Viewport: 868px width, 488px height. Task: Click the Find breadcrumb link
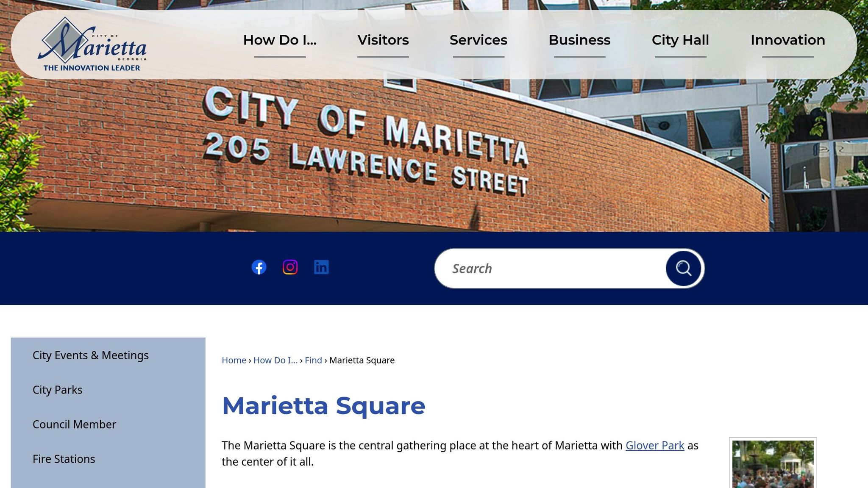coord(313,360)
